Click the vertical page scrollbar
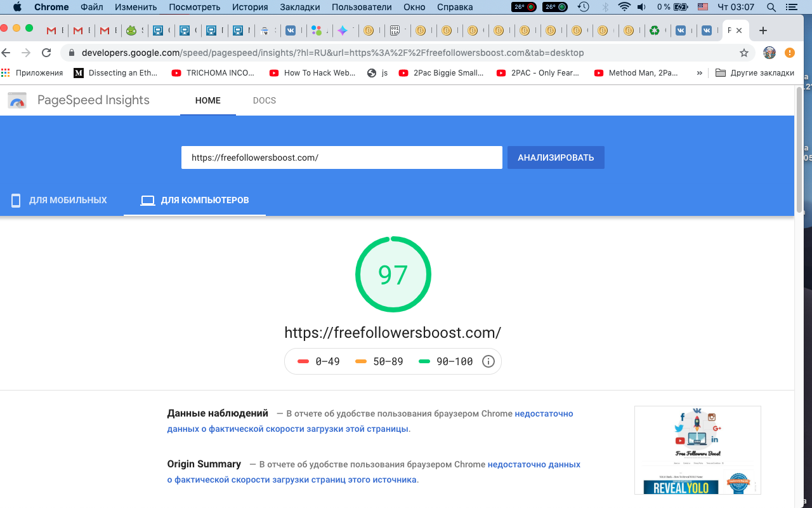The image size is (812, 508). pyautogui.click(x=799, y=150)
